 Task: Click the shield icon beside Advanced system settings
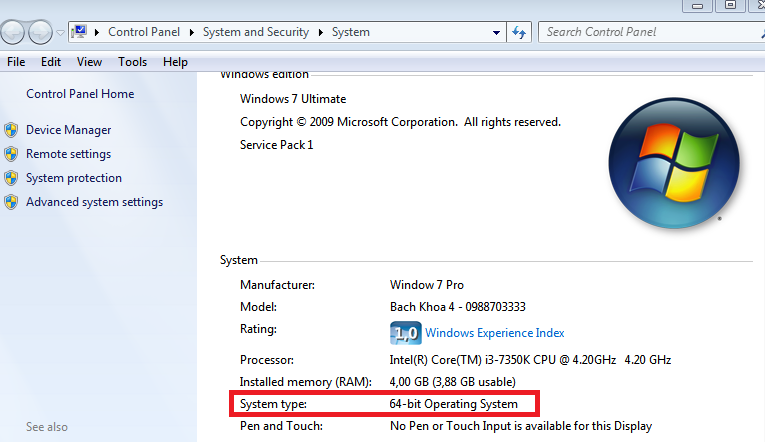(11, 201)
